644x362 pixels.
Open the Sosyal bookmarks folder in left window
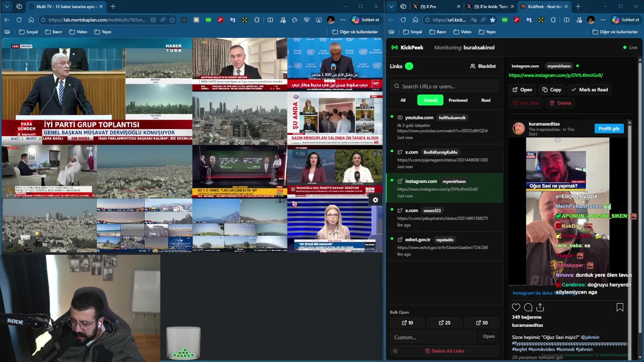click(x=28, y=32)
